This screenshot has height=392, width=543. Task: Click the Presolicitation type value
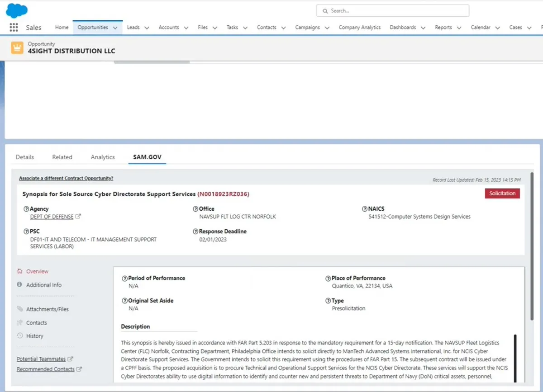348,308
